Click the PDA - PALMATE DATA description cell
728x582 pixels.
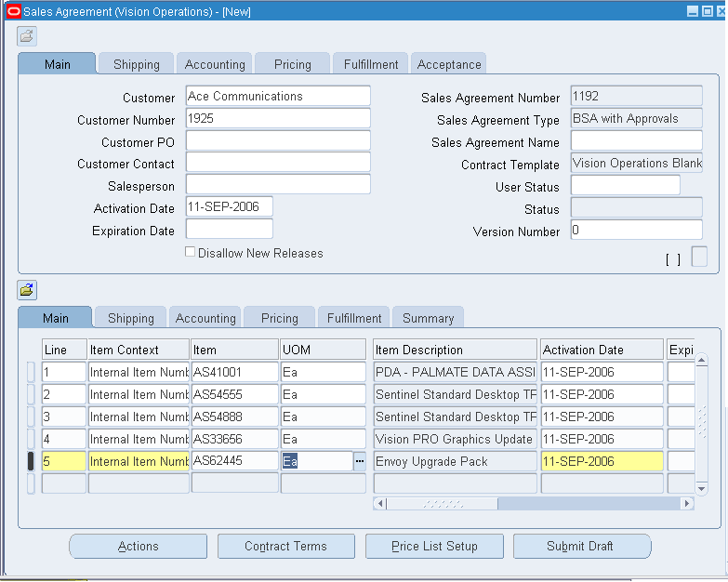pyautogui.click(x=455, y=372)
